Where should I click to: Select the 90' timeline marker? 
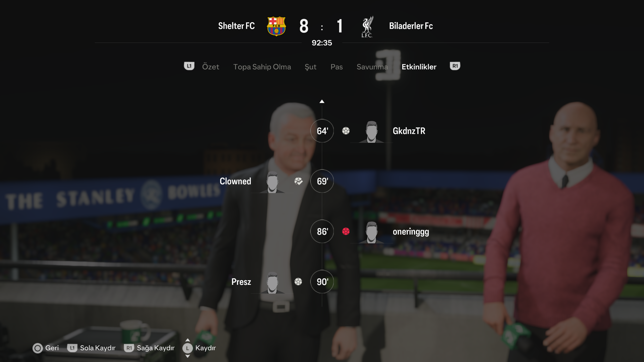(322, 282)
